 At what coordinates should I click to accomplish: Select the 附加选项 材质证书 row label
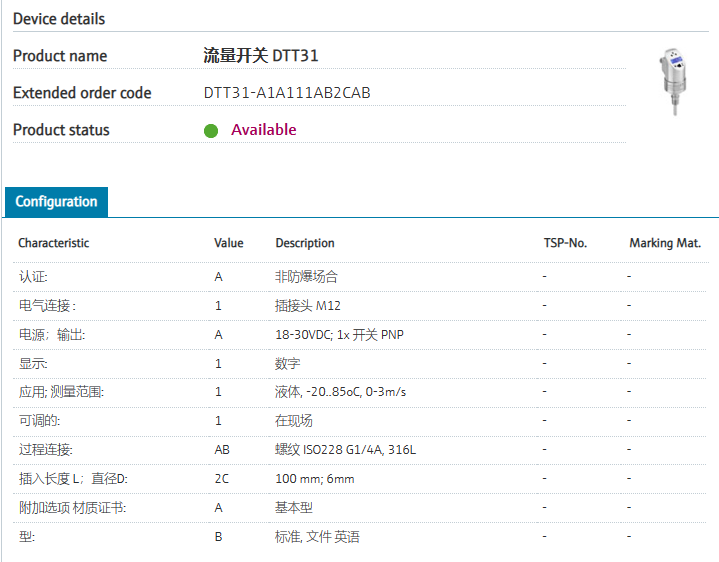tap(72, 508)
